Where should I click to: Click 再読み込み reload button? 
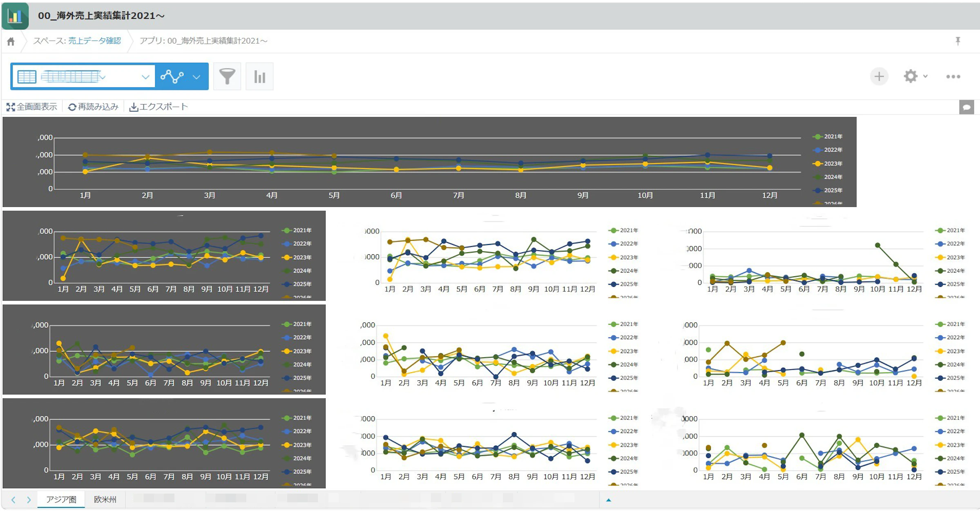click(x=93, y=107)
